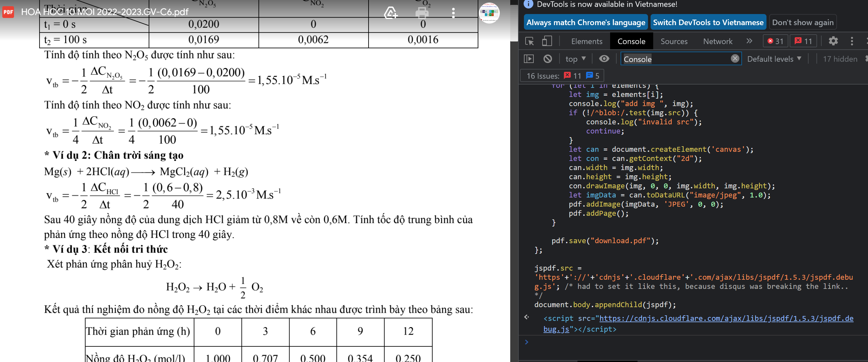Click the Don't show again button

pyautogui.click(x=802, y=23)
